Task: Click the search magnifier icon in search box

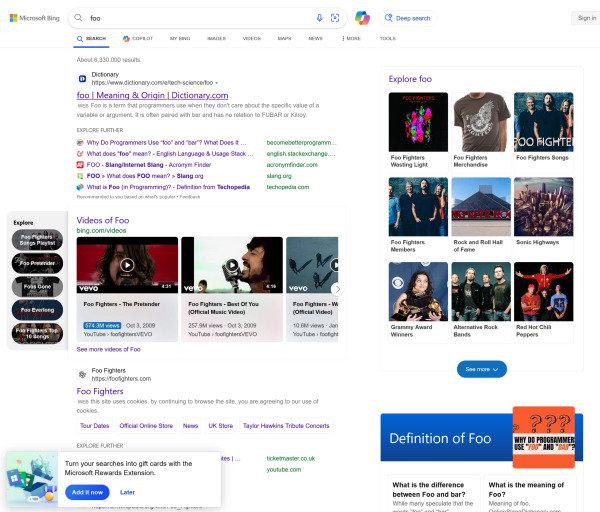Action: click(x=78, y=18)
